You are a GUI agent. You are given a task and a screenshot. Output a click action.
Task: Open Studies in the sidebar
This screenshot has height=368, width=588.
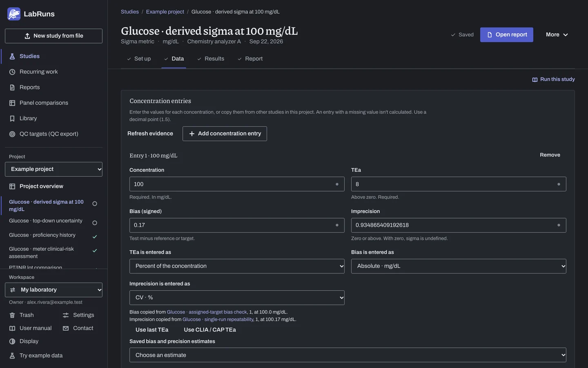coord(53,56)
